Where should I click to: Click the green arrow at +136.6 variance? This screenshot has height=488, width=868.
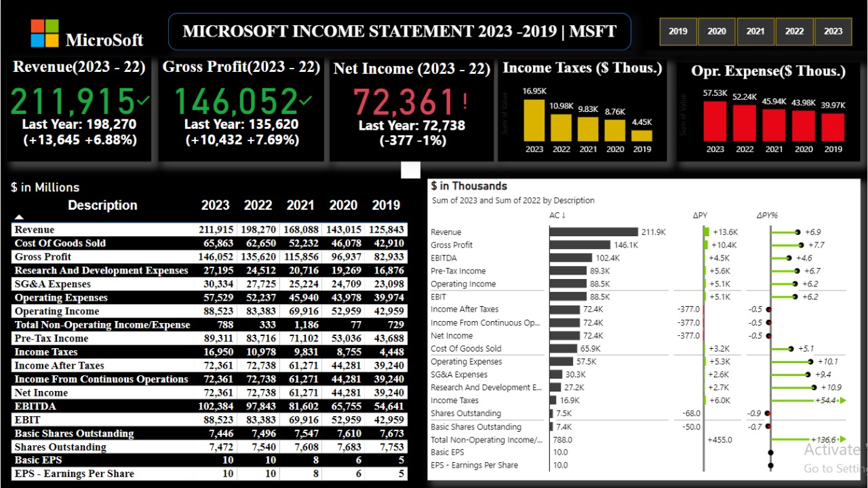(x=843, y=440)
